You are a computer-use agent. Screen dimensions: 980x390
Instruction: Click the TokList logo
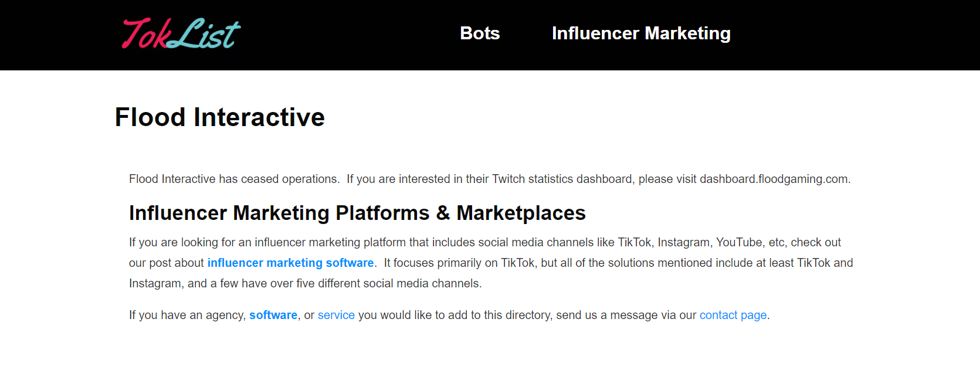[181, 33]
